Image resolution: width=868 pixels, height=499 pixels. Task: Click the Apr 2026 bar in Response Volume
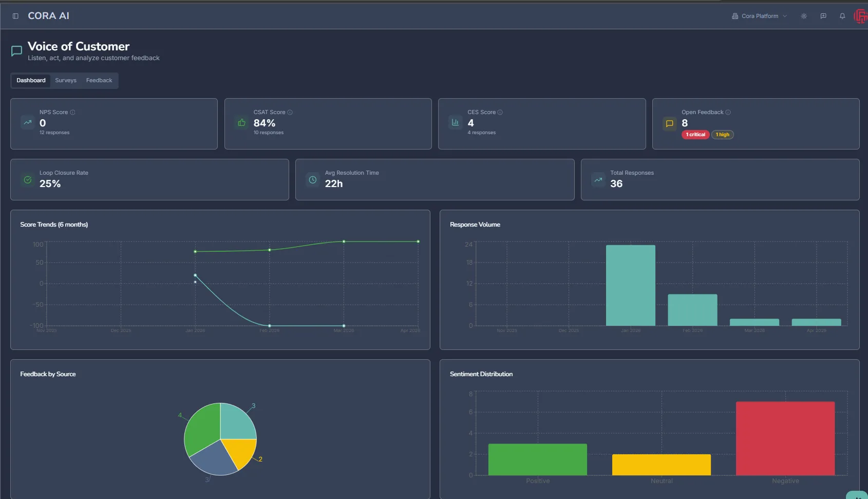click(x=817, y=322)
